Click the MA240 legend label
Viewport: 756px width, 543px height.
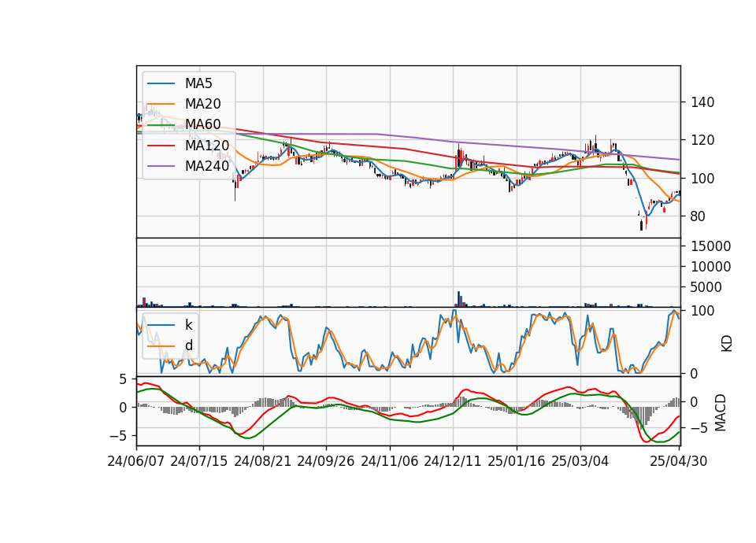(x=207, y=166)
